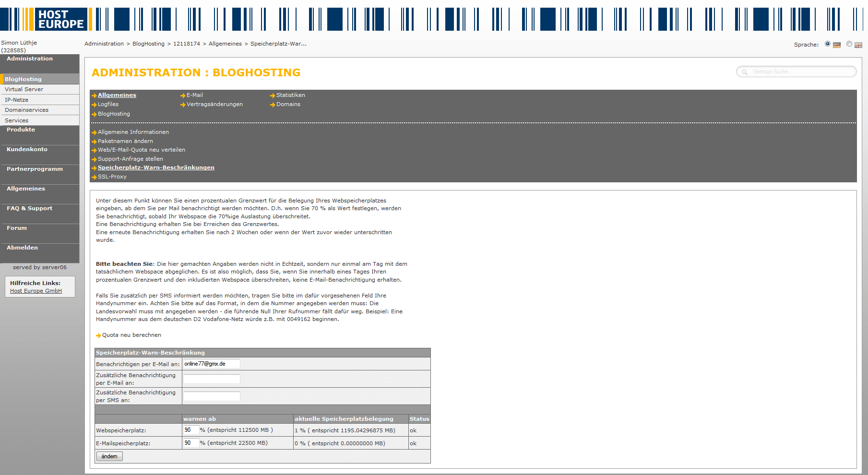Click the Webspeicherplatz warning percentage field

click(190, 430)
